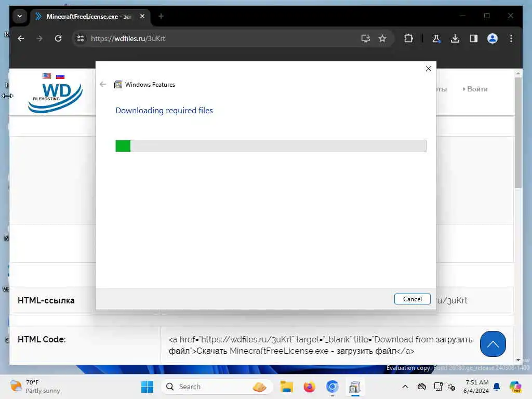Close the MinecraftFreeLicense.exe tab
This screenshot has width=532, height=399.
click(142, 16)
